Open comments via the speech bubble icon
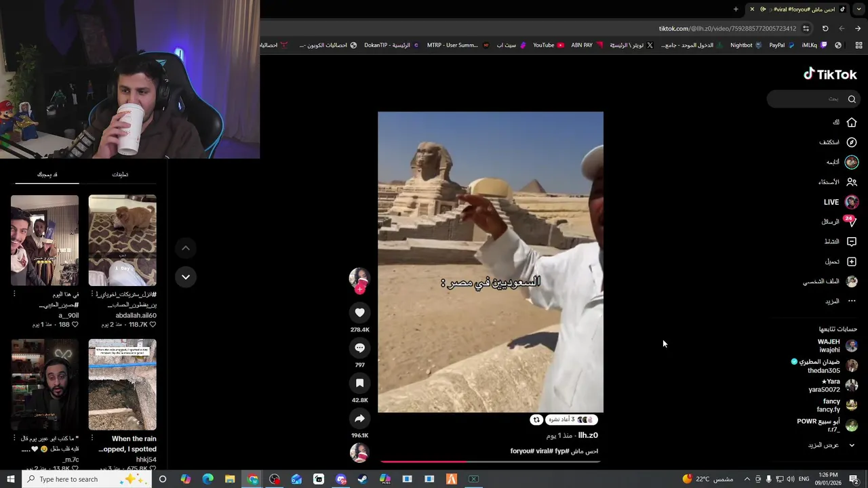The width and height of the screenshot is (868, 488). (359, 348)
